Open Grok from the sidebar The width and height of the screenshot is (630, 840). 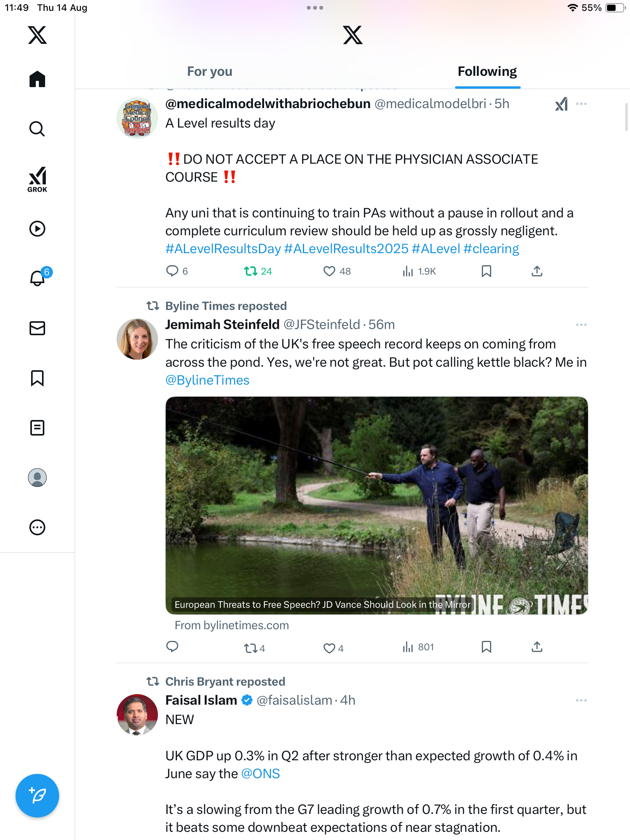tap(37, 179)
